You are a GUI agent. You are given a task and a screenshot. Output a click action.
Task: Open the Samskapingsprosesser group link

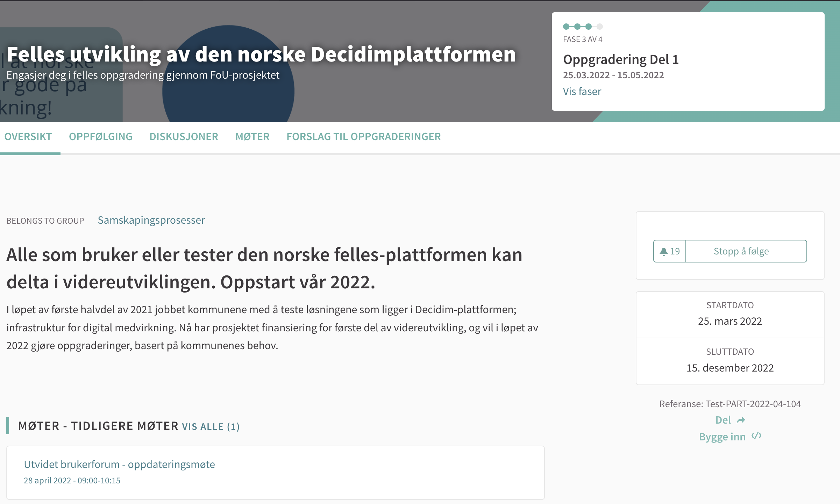coord(151,220)
